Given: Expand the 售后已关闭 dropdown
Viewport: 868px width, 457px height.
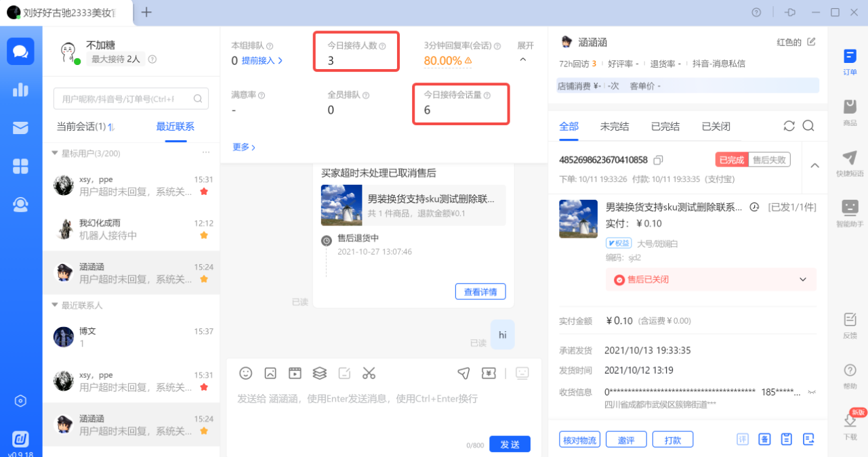Looking at the screenshot, I should point(803,280).
